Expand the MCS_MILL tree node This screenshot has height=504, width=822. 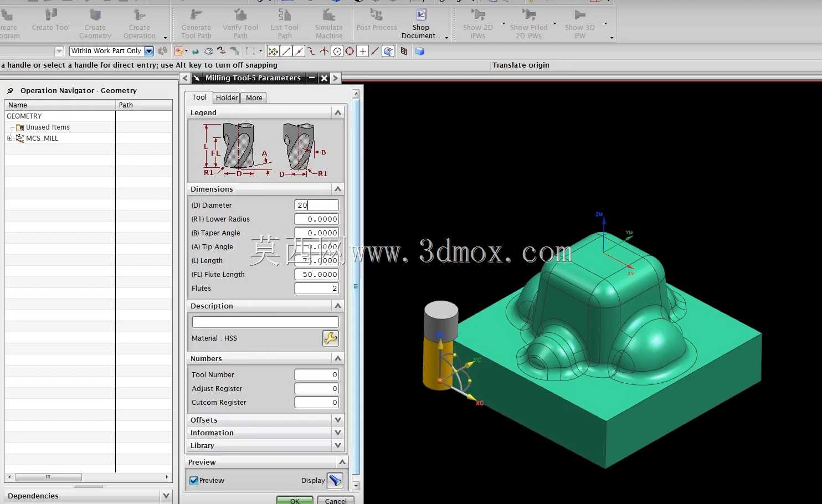[x=9, y=138]
